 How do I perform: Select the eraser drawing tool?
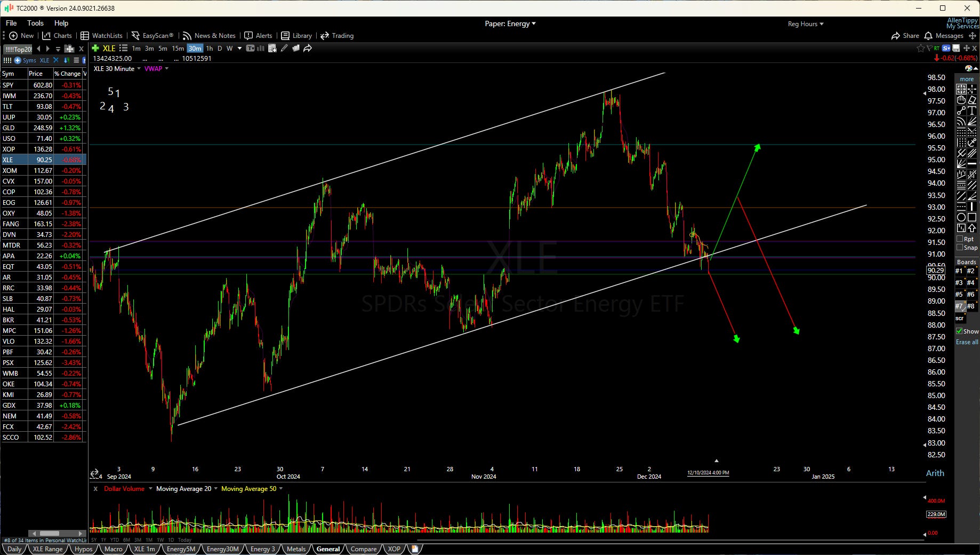coord(972,100)
